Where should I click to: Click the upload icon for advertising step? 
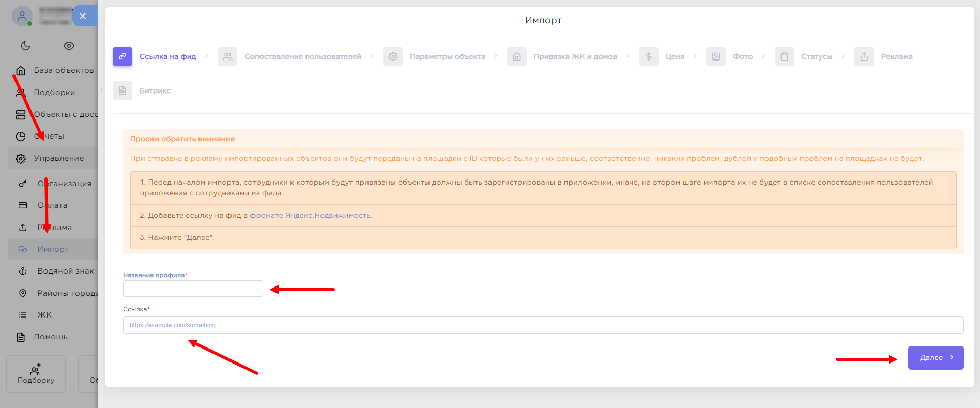click(864, 56)
